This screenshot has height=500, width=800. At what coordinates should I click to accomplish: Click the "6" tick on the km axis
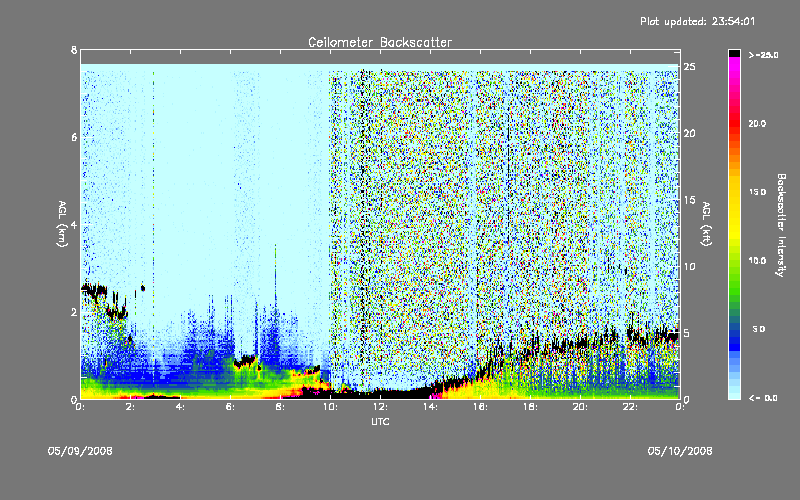[74, 137]
